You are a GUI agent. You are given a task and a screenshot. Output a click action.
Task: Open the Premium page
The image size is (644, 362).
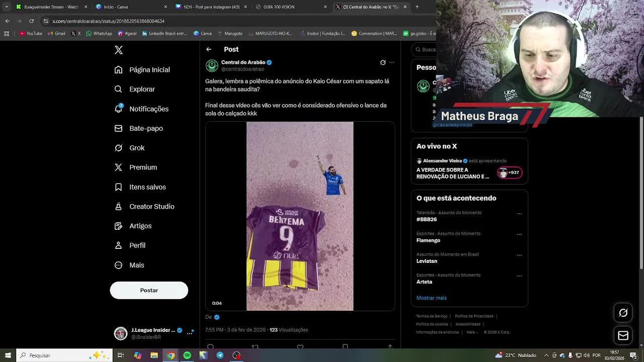click(136, 167)
